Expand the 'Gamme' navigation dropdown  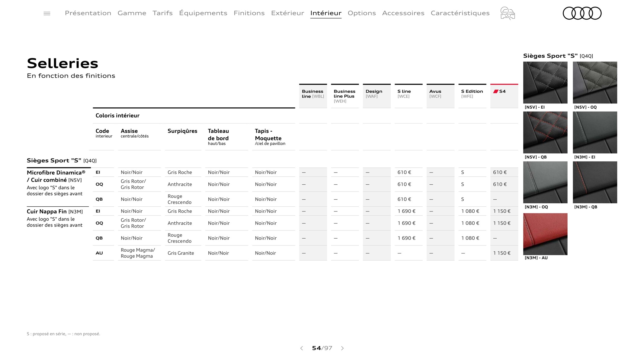pyautogui.click(x=131, y=13)
